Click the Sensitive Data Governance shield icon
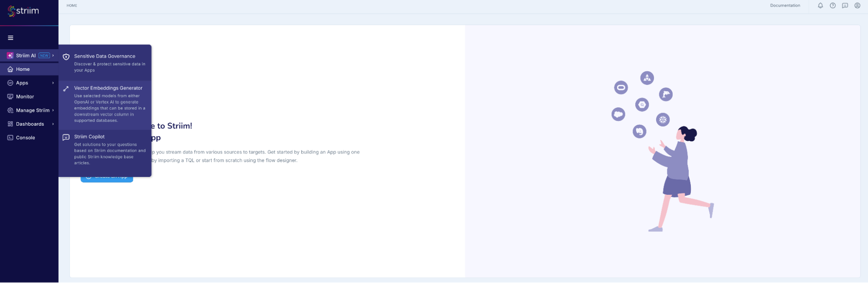The image size is (868, 283). tap(66, 57)
